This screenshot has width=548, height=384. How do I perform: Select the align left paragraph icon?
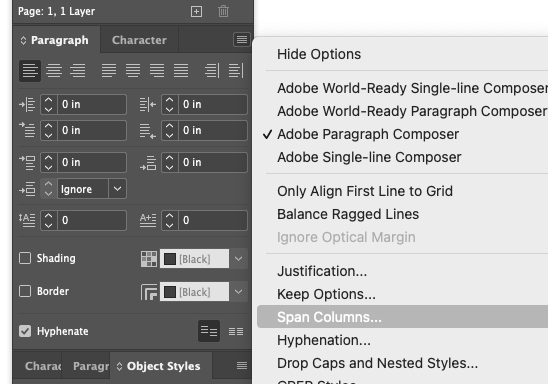(x=30, y=71)
